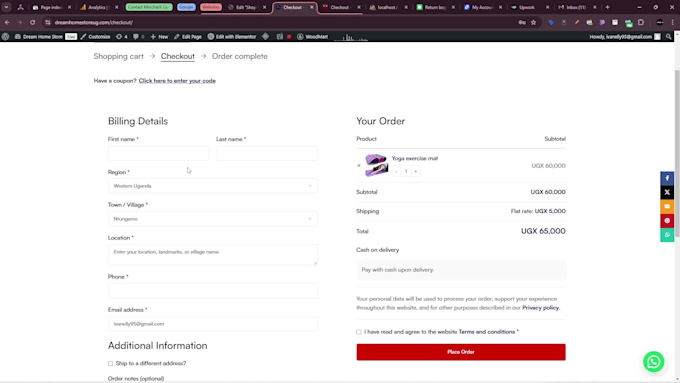Open the Google tab group
Image resolution: width=680 pixels, height=383 pixels.
(x=186, y=7)
